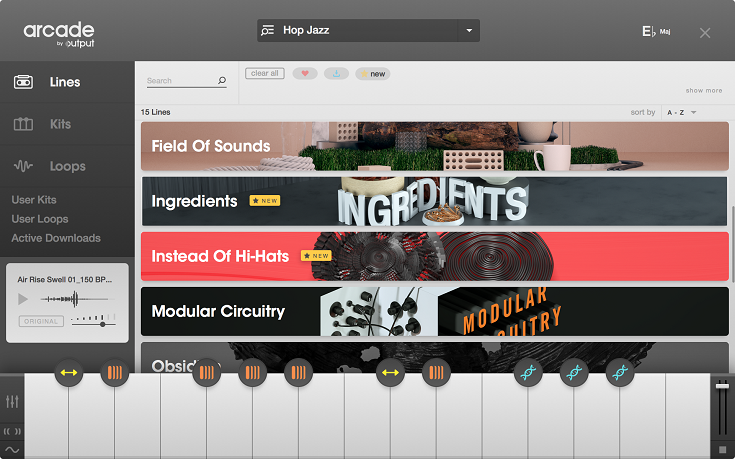Click the preset browser icon beside Hop Jazz
This screenshot has width=735, height=459.
(268, 30)
